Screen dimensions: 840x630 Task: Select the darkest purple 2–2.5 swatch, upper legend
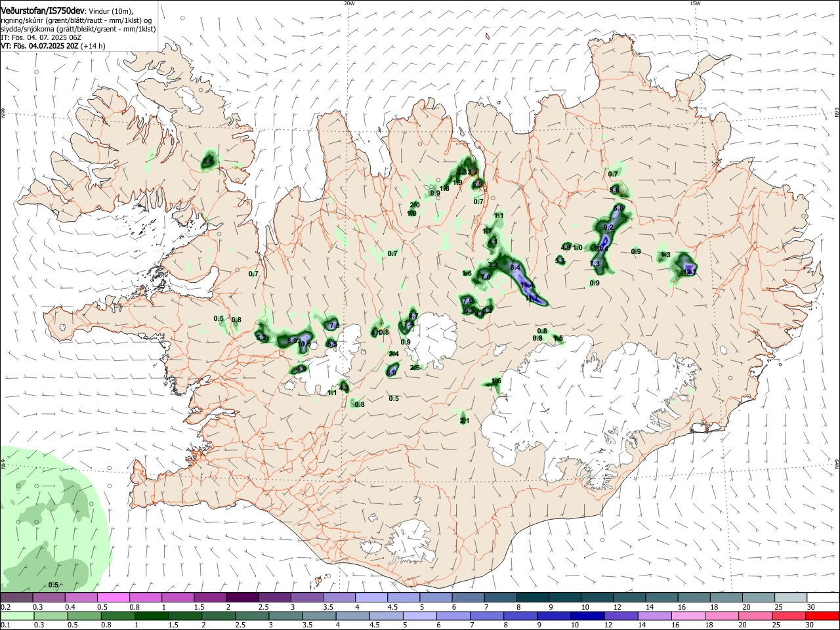(242, 597)
